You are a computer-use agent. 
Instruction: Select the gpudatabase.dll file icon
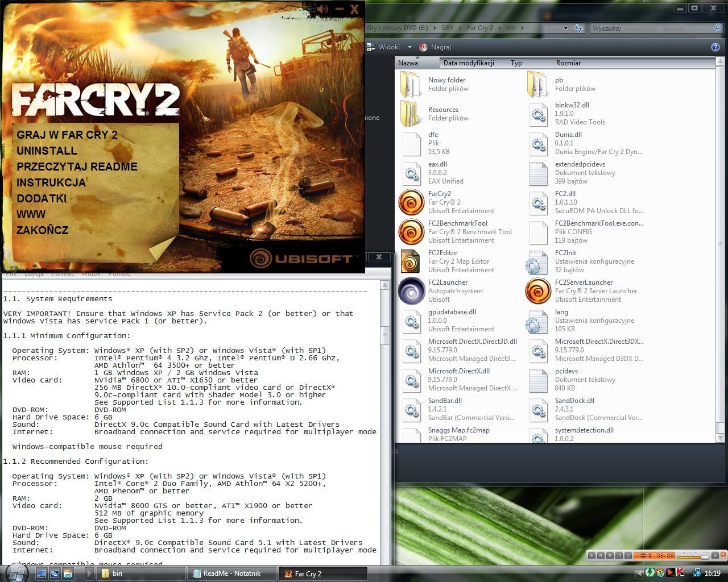411,321
